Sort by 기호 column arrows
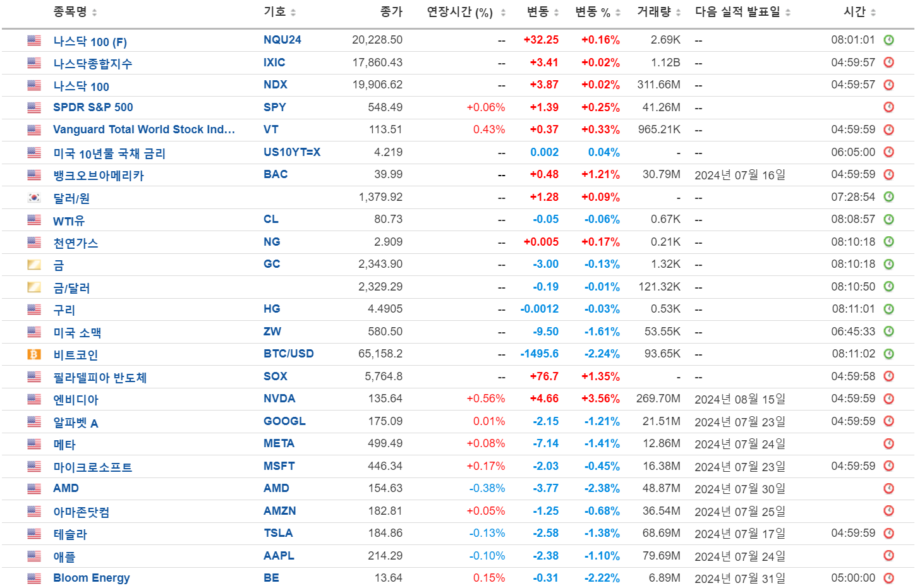The image size is (915, 588). point(294,13)
